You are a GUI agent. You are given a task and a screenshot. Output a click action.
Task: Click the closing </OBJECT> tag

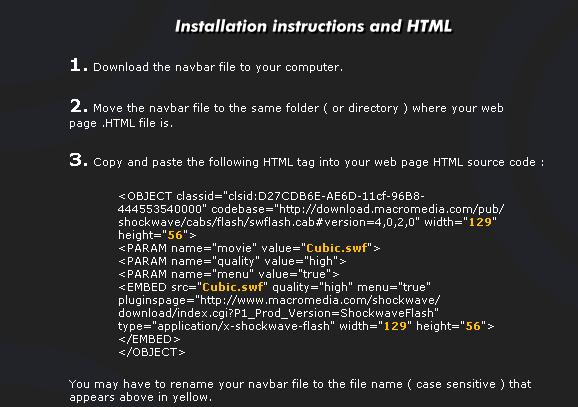[152, 352]
